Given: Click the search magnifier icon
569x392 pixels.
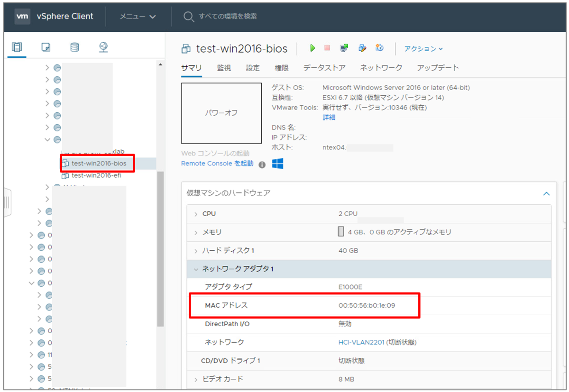Looking at the screenshot, I should 189,17.
